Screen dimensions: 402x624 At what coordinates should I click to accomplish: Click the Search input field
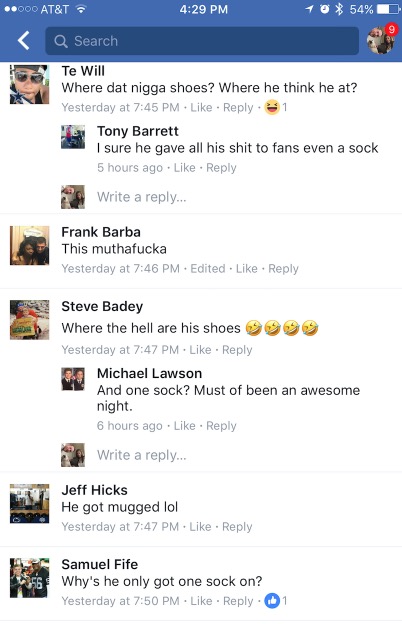coord(202,41)
